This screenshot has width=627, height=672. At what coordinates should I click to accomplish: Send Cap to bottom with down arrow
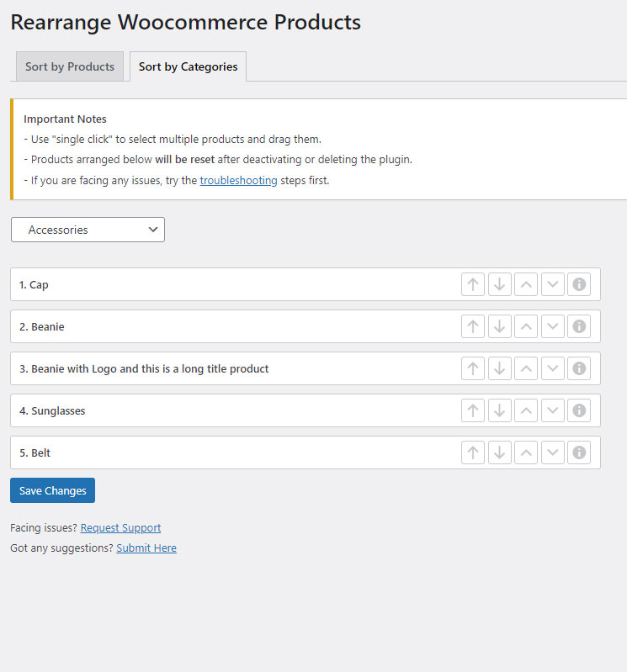[x=499, y=284]
